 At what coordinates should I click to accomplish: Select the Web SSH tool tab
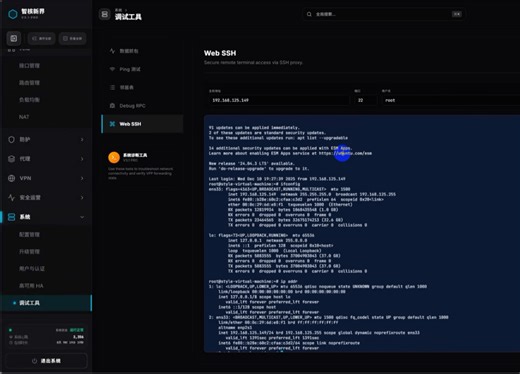142,124
